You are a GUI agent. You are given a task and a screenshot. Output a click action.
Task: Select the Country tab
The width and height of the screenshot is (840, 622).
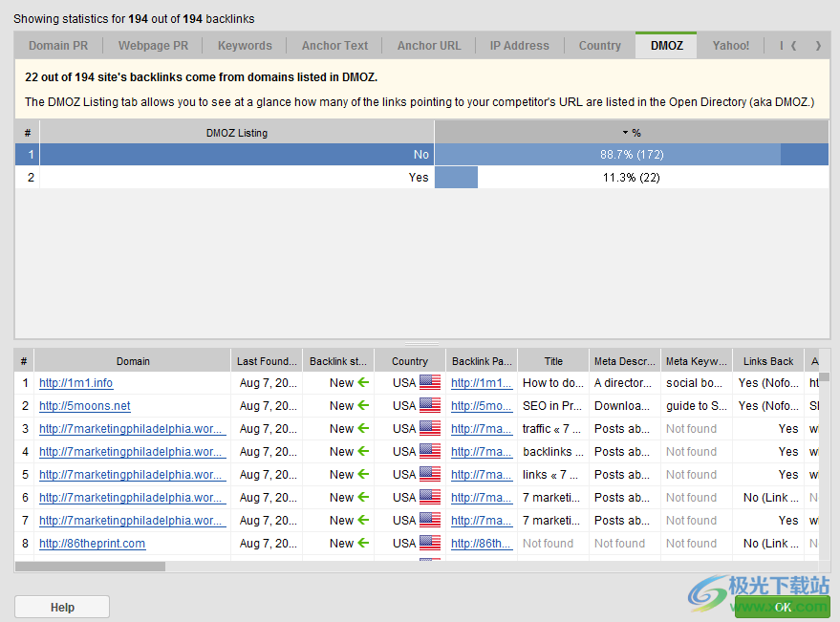click(600, 46)
